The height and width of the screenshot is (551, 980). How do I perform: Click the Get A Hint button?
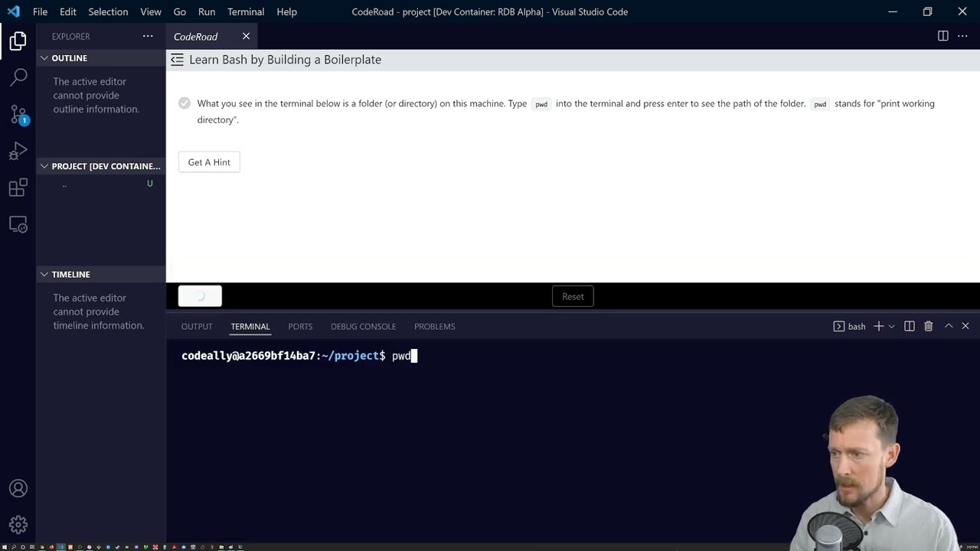click(209, 162)
